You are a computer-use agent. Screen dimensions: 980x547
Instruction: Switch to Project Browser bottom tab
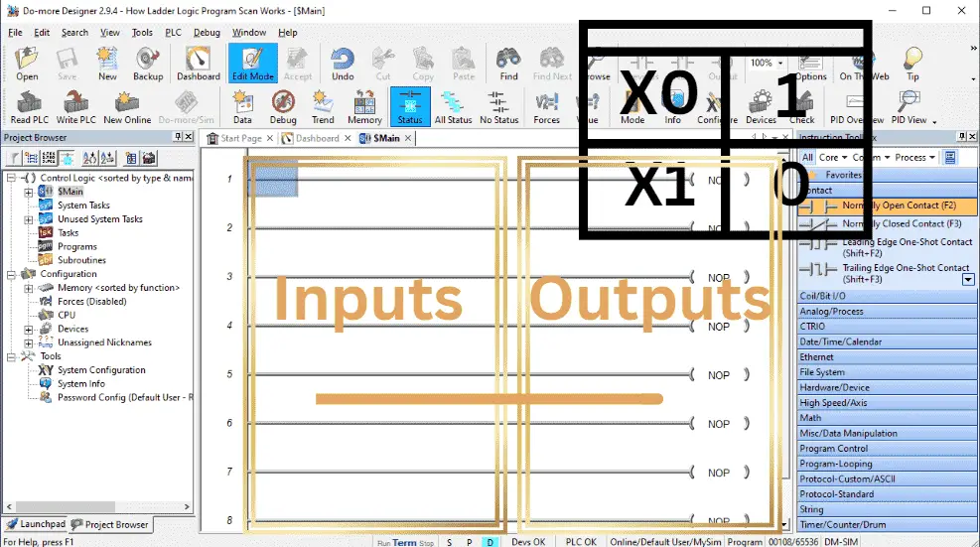(110, 524)
